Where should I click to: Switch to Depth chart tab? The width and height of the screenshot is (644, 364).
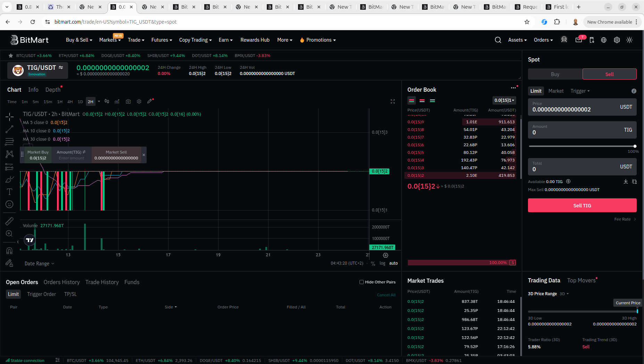(x=53, y=90)
